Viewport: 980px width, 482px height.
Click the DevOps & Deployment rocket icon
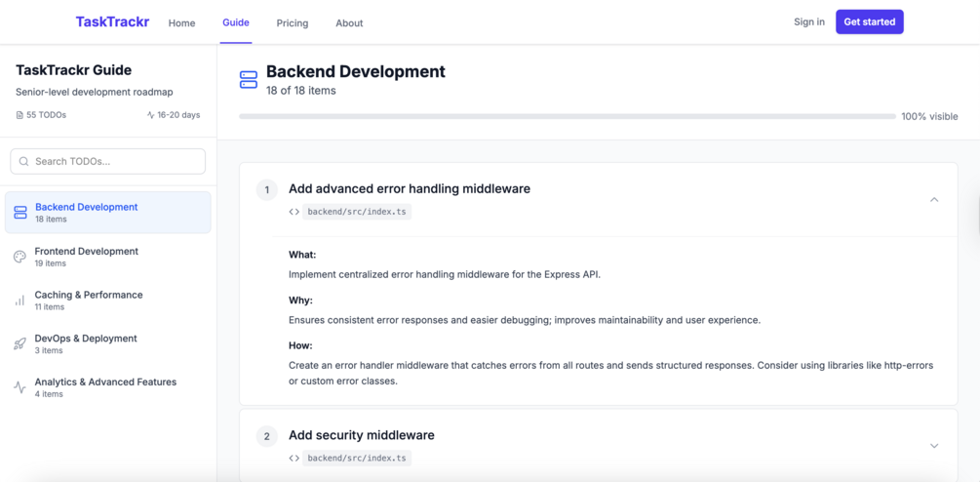pos(20,343)
